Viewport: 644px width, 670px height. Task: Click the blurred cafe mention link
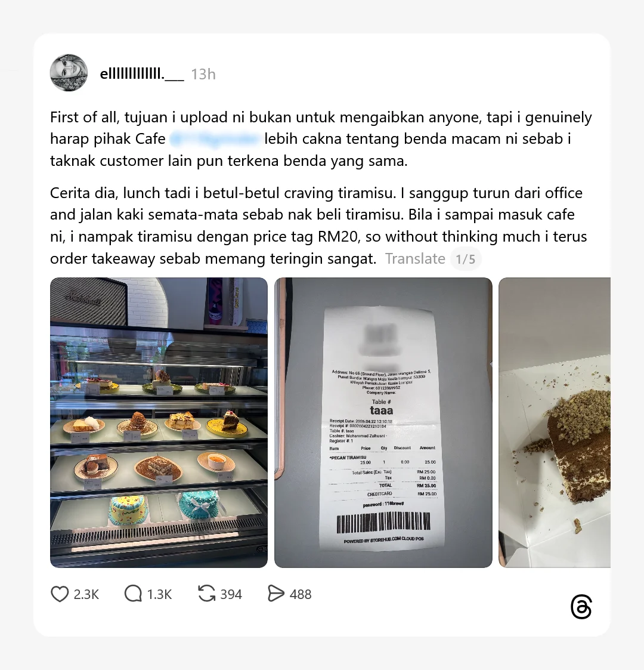click(215, 139)
